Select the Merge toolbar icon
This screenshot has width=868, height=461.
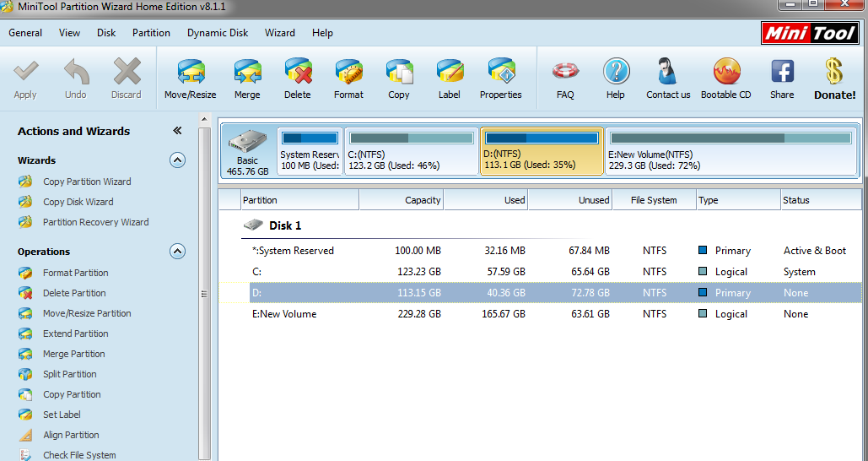click(x=247, y=72)
